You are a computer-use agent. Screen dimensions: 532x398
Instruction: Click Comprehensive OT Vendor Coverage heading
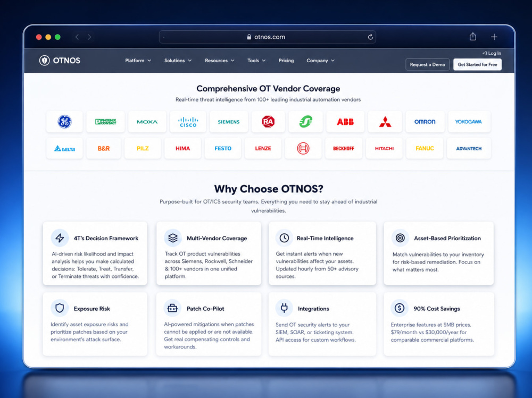point(268,89)
